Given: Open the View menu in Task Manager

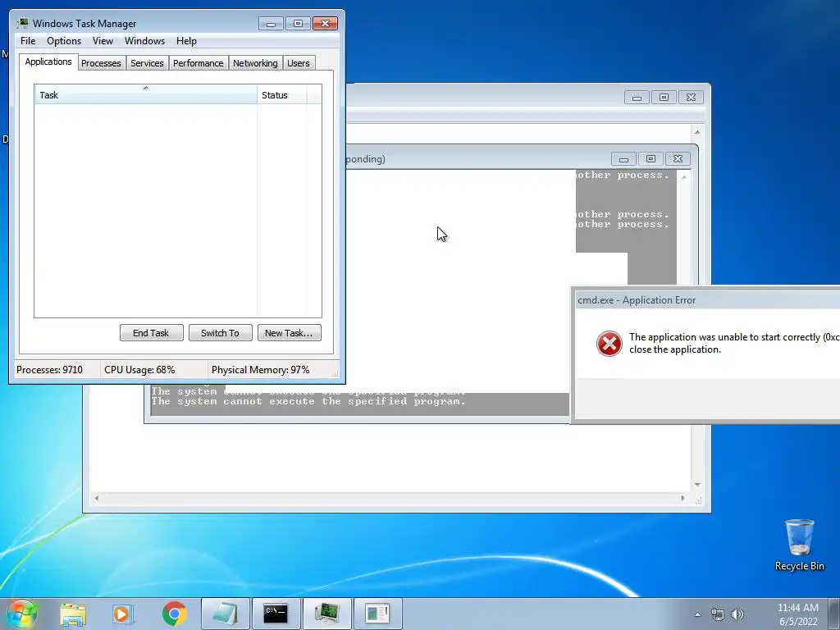Looking at the screenshot, I should pyautogui.click(x=103, y=41).
